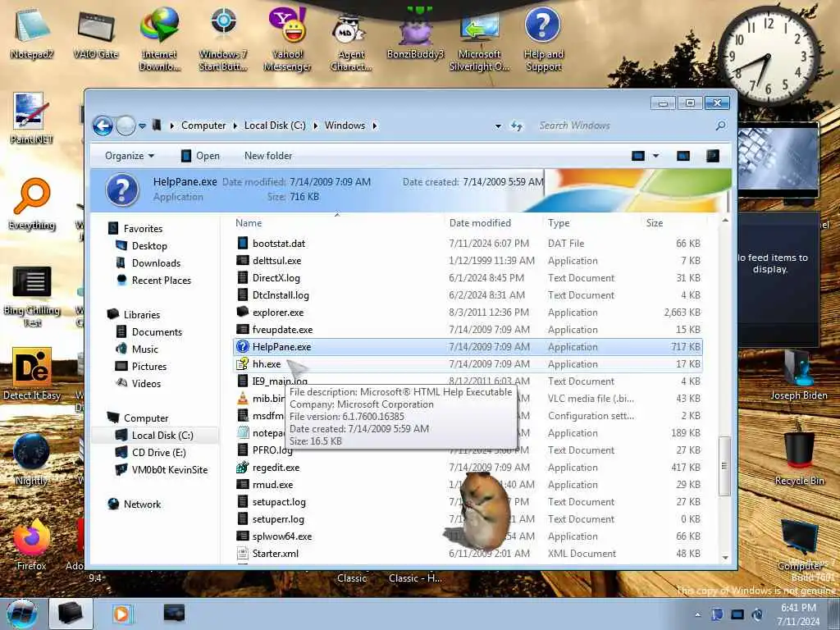Sort by the Name column header
The width and height of the screenshot is (840, 630).
(339, 223)
